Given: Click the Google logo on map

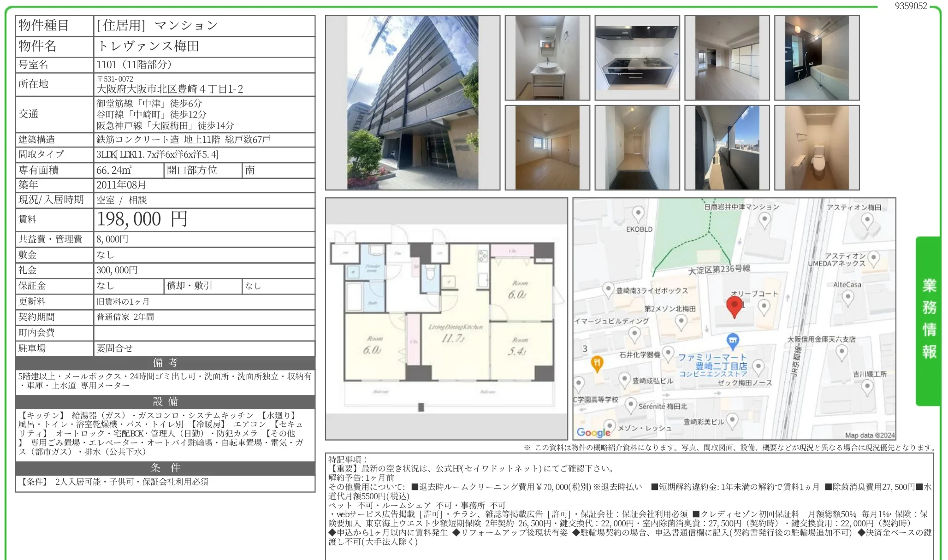Looking at the screenshot, I should (593, 432).
